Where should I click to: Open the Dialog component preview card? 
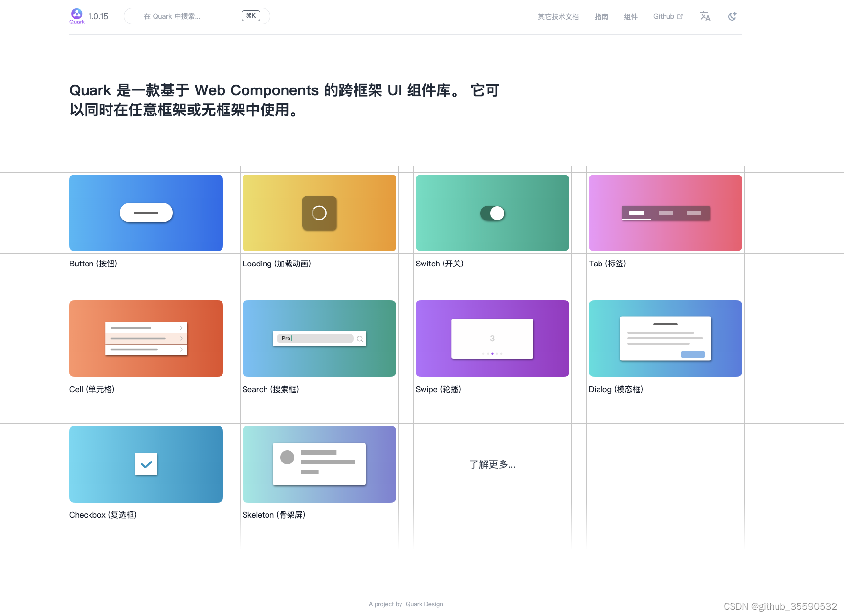coord(666,338)
